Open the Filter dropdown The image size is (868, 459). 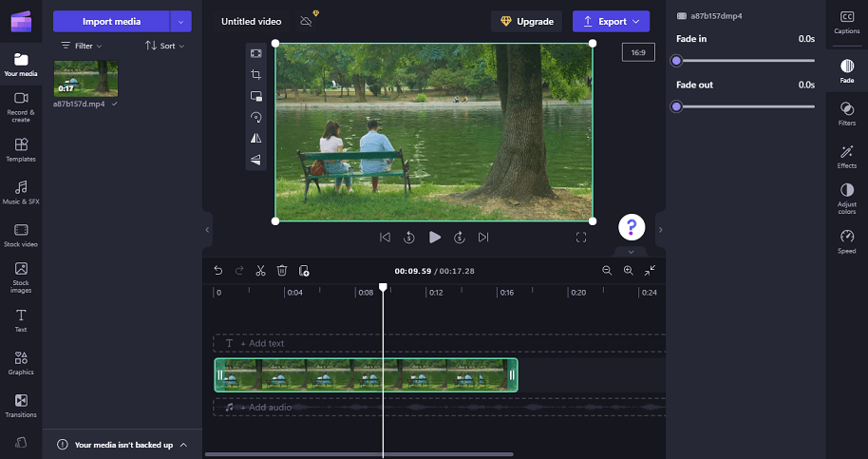[82, 46]
